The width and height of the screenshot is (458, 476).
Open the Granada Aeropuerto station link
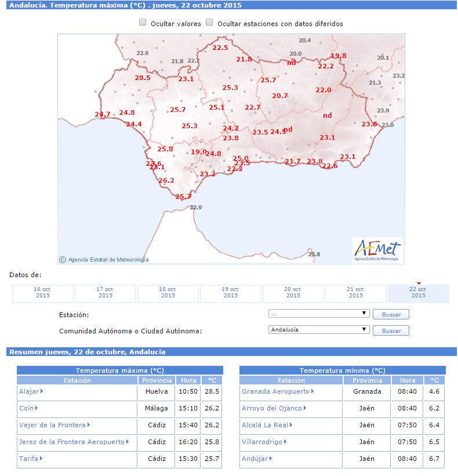275,391
